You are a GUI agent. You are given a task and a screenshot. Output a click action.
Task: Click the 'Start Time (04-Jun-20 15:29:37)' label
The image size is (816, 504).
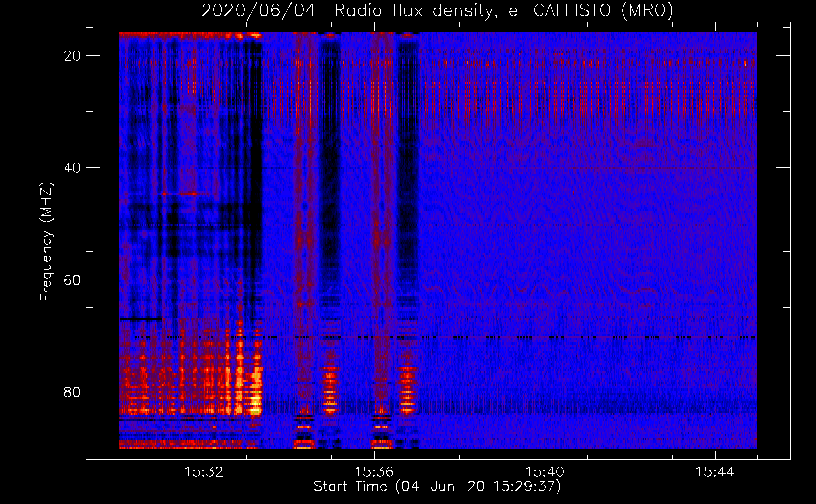437,487
